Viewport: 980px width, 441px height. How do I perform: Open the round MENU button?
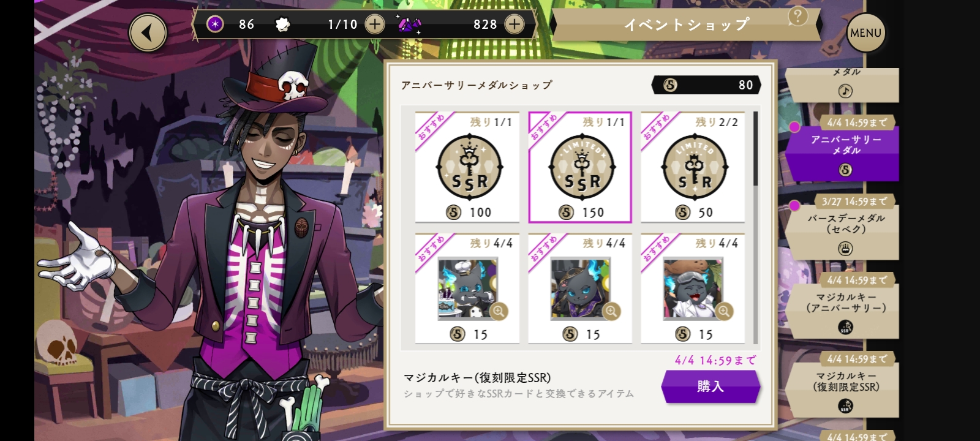click(x=866, y=33)
